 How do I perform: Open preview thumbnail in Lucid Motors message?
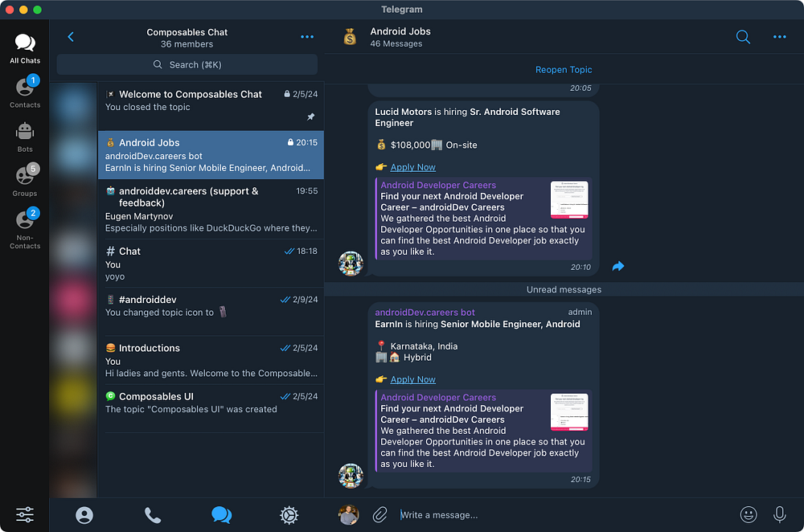(569, 199)
